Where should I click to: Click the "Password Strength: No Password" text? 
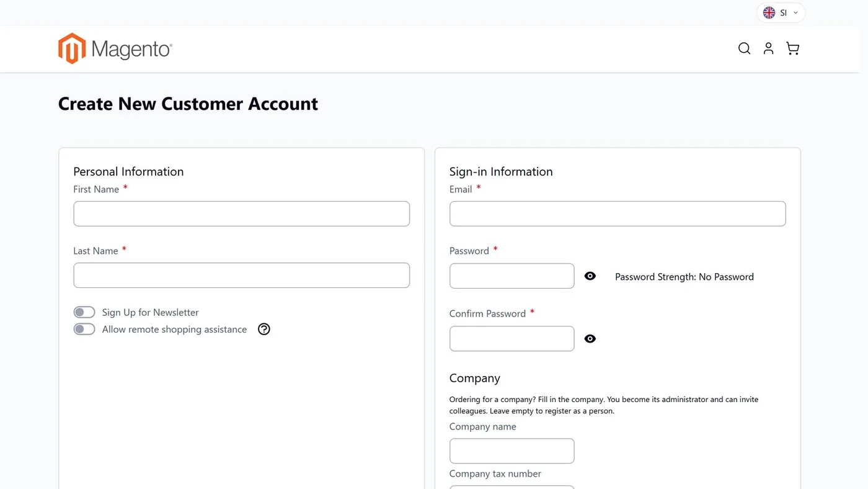point(684,277)
